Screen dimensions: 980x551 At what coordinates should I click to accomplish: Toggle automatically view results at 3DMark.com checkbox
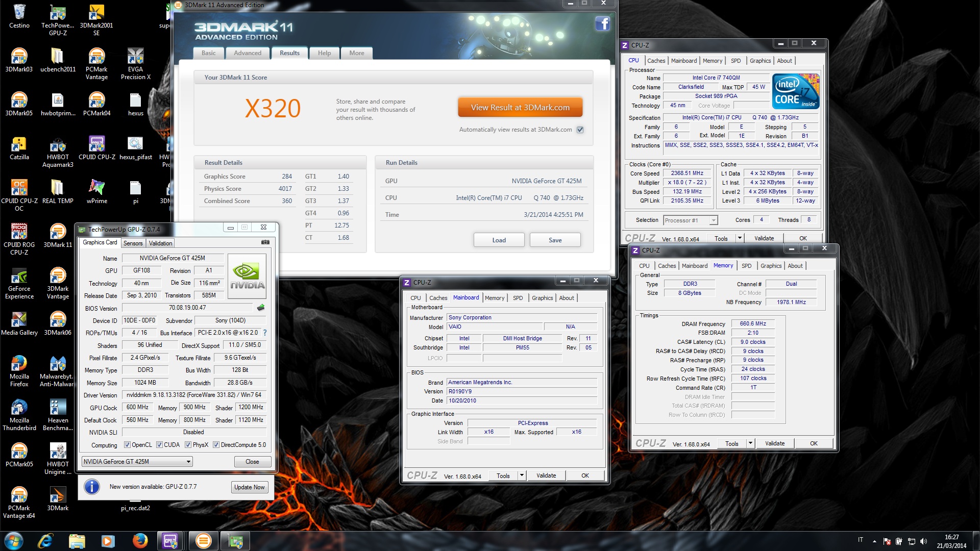click(580, 130)
